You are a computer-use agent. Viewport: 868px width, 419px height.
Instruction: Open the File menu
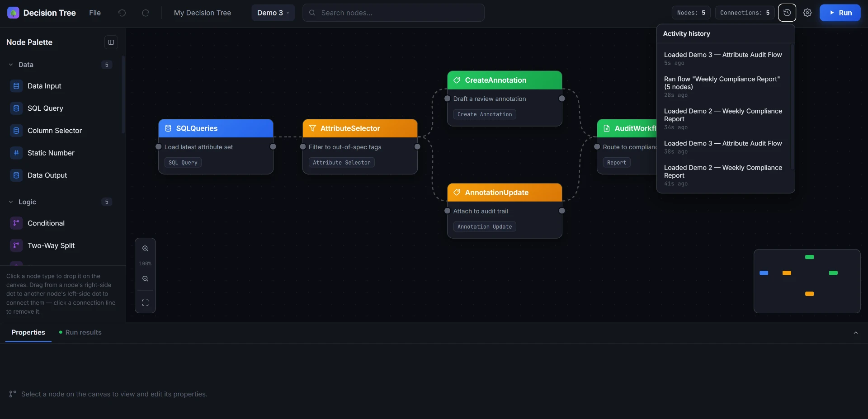(x=95, y=13)
